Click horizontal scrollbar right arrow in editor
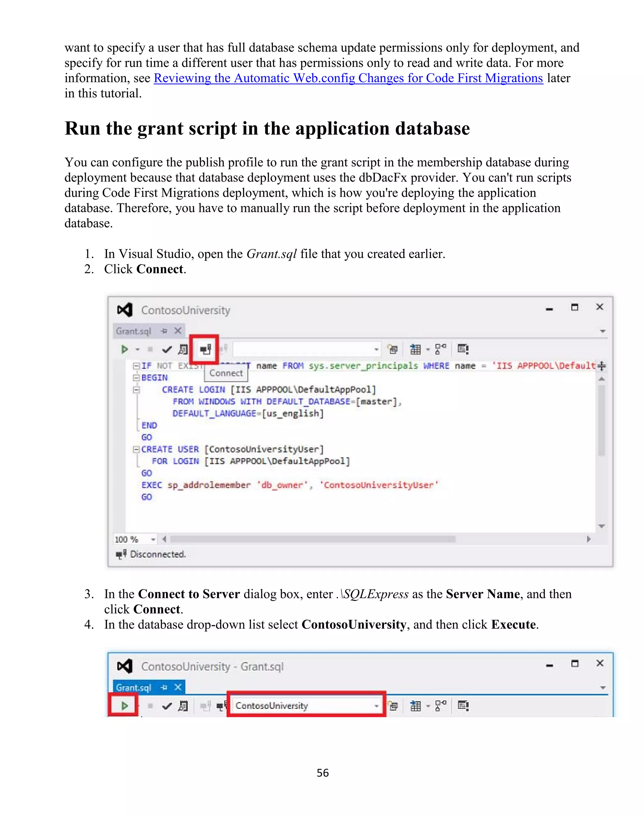 click(589, 539)
